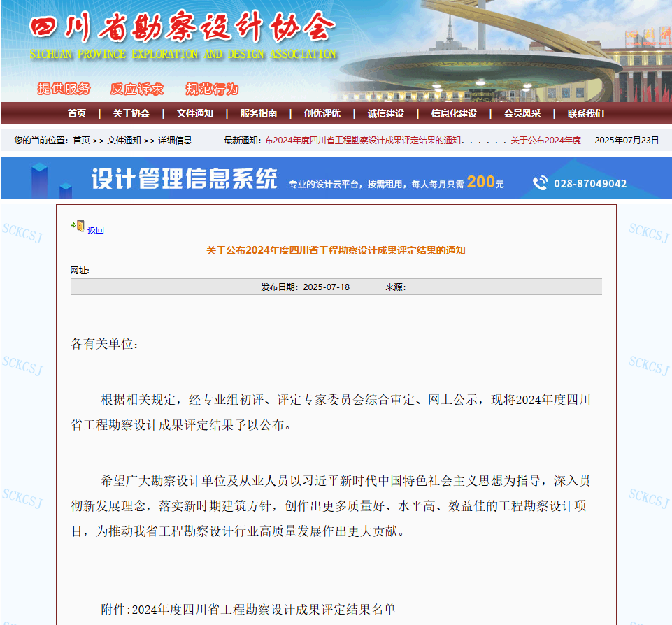The height and width of the screenshot is (625, 672).
Task: Click the 四川省勘察设计协会 site logo title
Action: point(183,29)
